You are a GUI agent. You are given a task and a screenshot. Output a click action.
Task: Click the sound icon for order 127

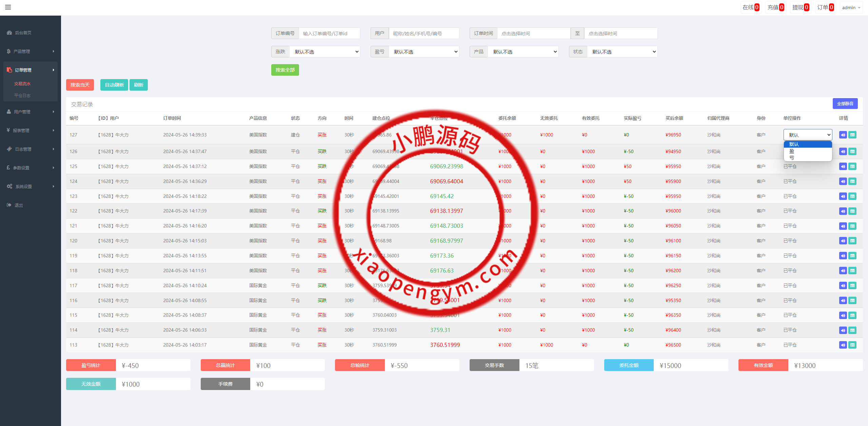(x=843, y=135)
